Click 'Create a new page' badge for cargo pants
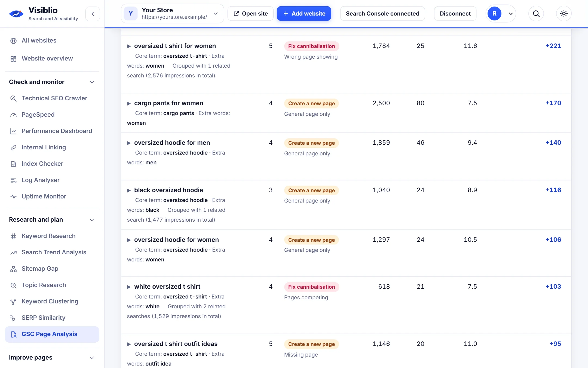588x368 pixels. [x=311, y=104]
